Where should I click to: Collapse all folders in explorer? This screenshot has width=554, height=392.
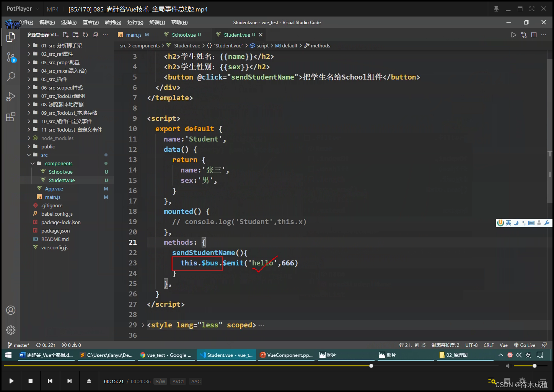point(95,35)
